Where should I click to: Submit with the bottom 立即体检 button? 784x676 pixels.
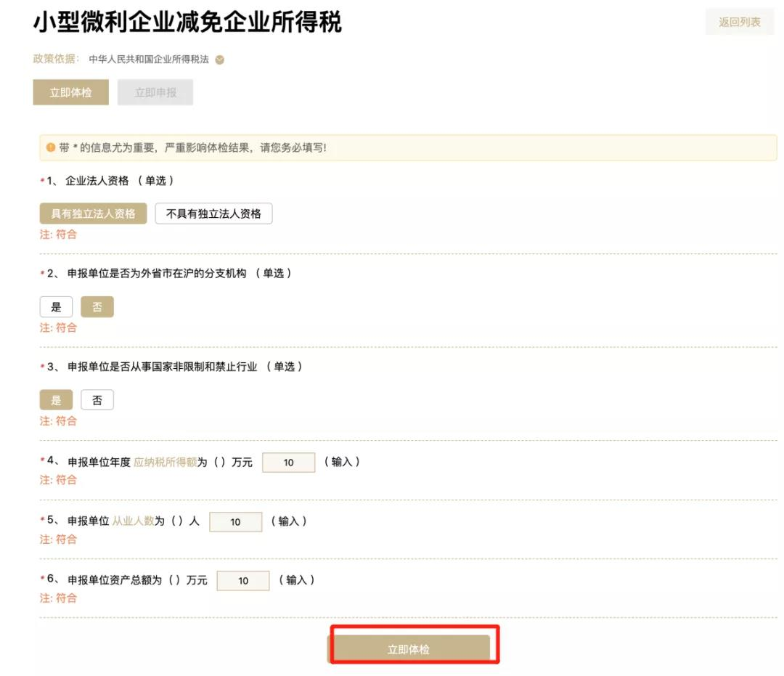(x=409, y=649)
